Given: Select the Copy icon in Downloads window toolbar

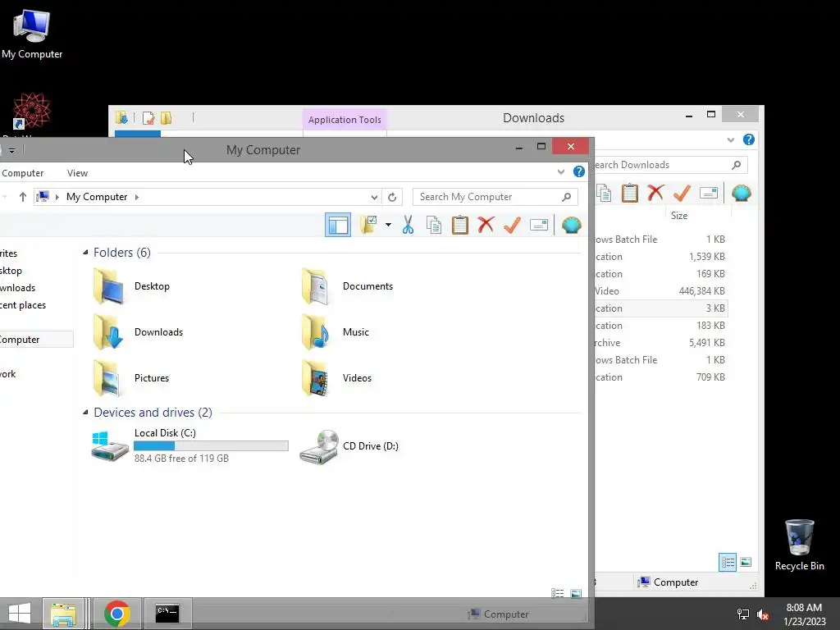Looking at the screenshot, I should (604, 194).
